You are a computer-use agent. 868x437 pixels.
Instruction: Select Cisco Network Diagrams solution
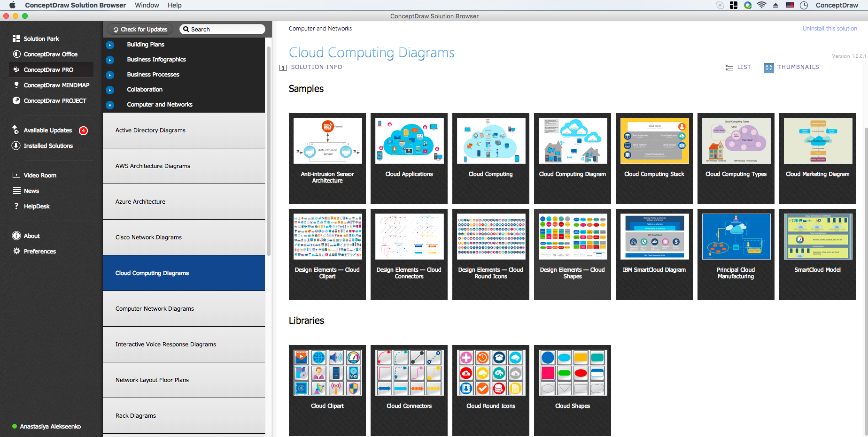[x=184, y=238]
